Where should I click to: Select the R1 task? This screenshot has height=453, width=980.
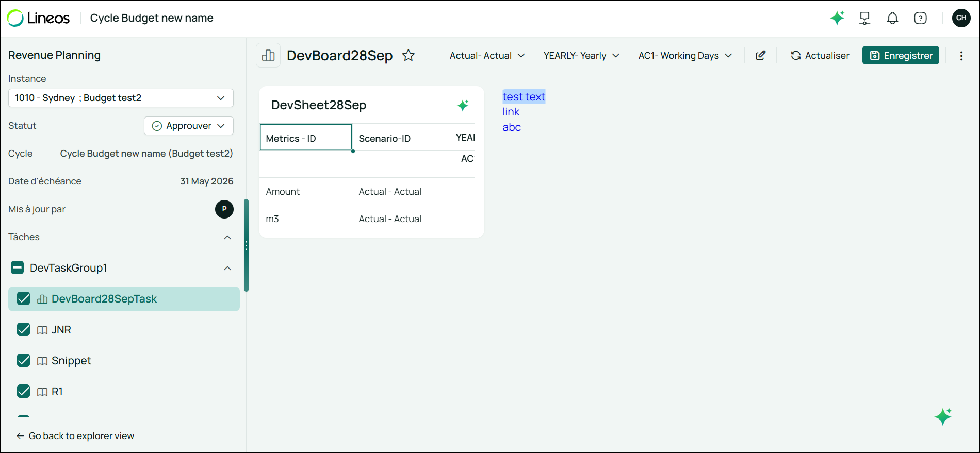pos(57,392)
